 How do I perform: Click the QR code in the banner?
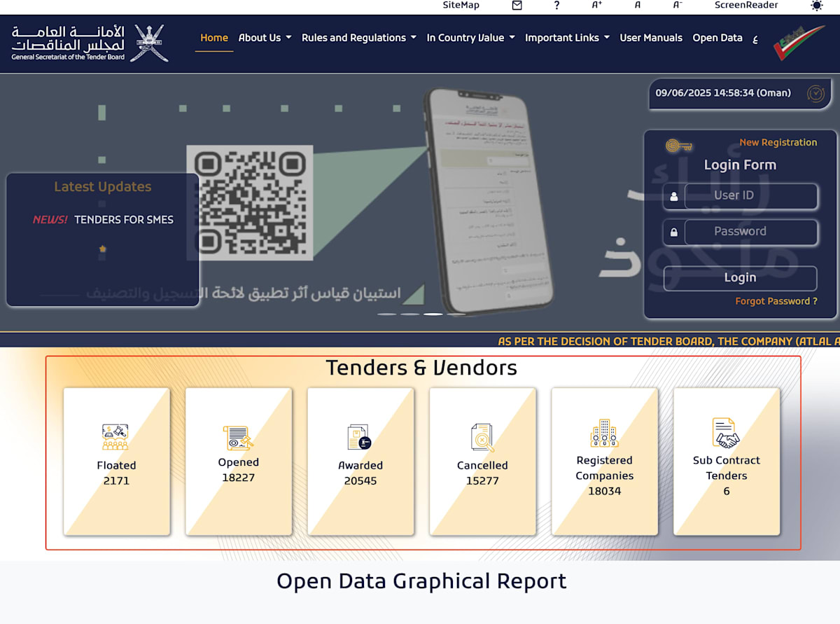(x=249, y=203)
